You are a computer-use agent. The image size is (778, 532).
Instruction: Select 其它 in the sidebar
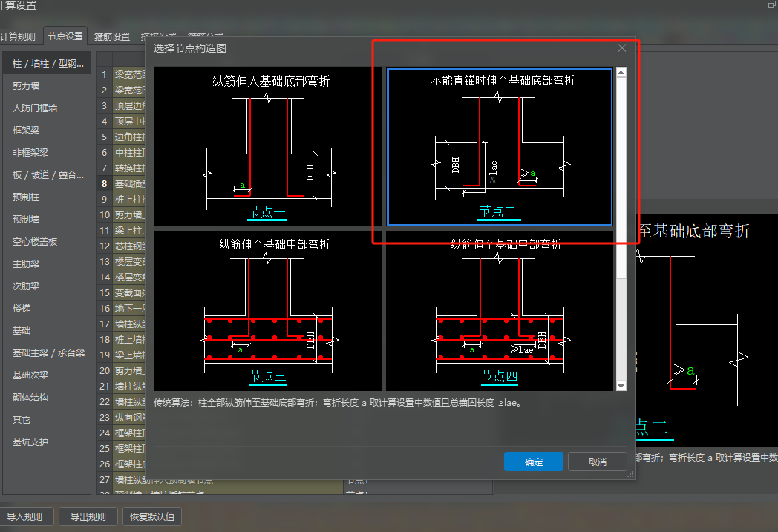(x=48, y=419)
